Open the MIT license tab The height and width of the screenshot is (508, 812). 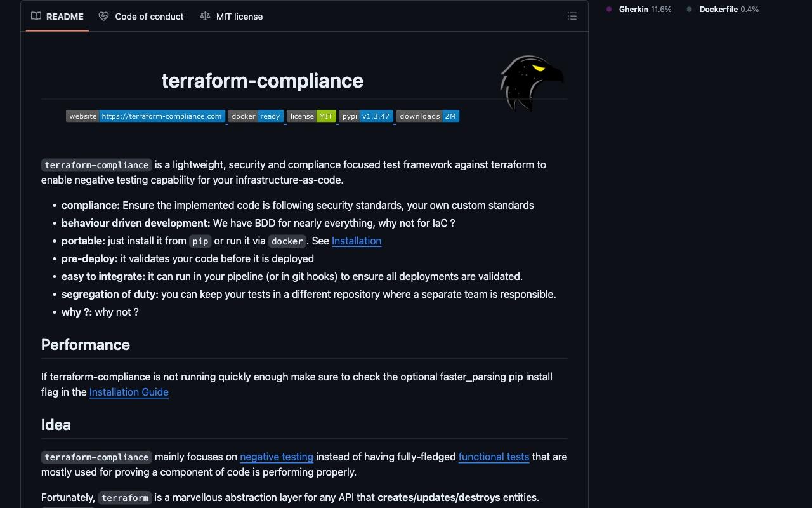pyautogui.click(x=231, y=17)
